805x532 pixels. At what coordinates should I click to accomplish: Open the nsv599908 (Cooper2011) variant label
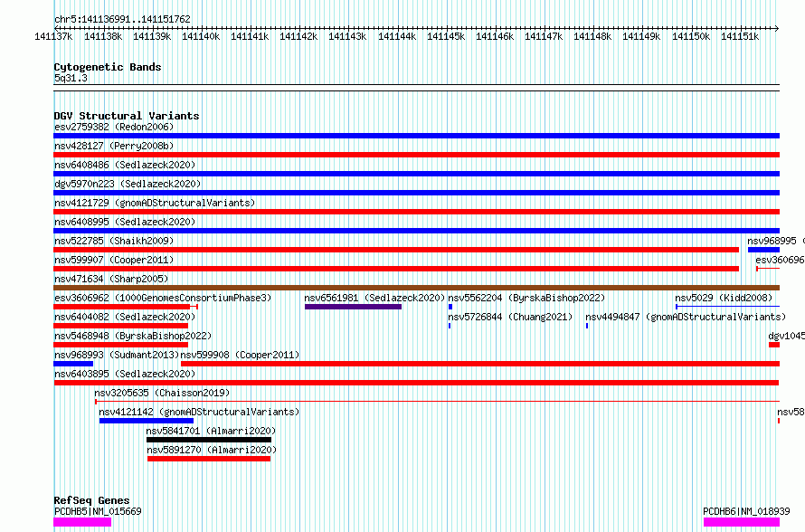coord(240,355)
